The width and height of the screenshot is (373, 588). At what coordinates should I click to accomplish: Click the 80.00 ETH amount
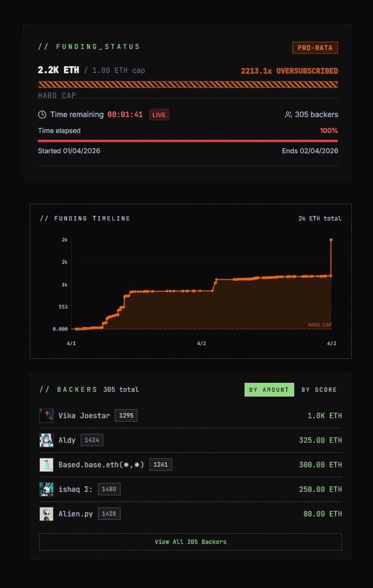pos(323,514)
